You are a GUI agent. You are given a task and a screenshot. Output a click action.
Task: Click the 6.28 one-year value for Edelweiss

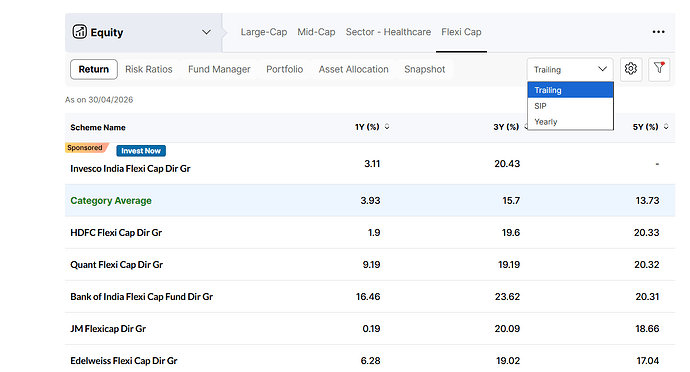pyautogui.click(x=371, y=361)
